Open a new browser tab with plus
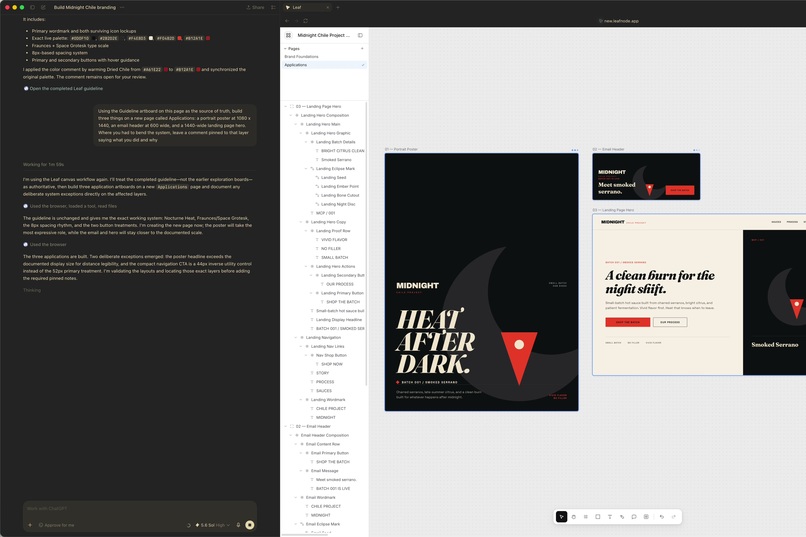 click(338, 7)
